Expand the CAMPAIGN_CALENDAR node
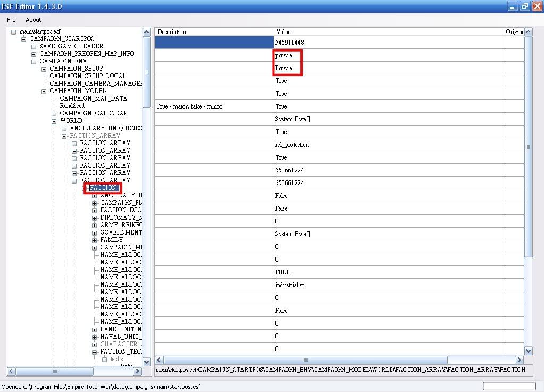Image resolution: width=544 pixels, height=392 pixels. (54, 113)
